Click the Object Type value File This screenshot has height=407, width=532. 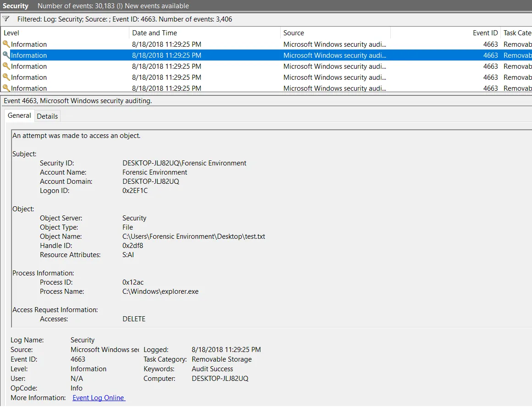(x=127, y=227)
